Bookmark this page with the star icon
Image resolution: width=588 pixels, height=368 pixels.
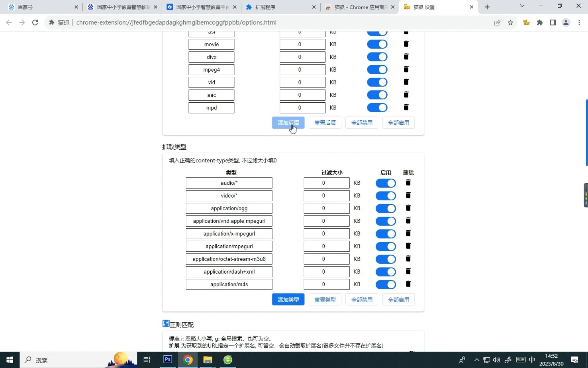pyautogui.click(x=510, y=22)
